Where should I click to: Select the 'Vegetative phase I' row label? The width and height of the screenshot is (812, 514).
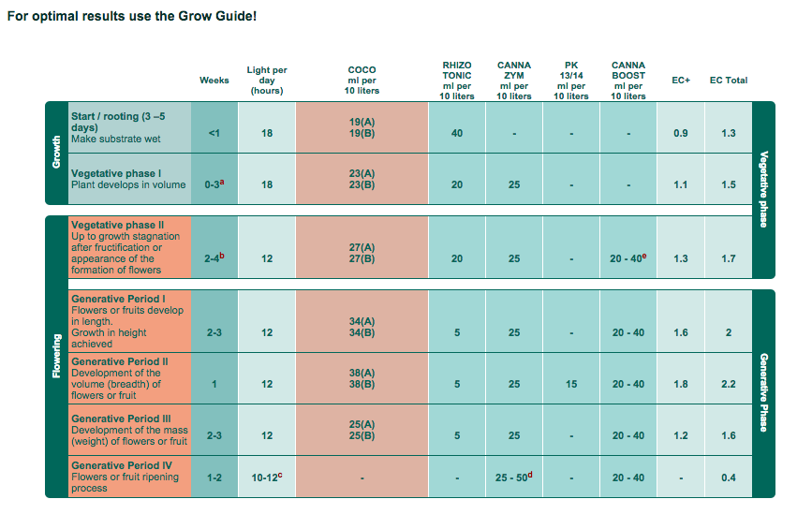(x=129, y=179)
